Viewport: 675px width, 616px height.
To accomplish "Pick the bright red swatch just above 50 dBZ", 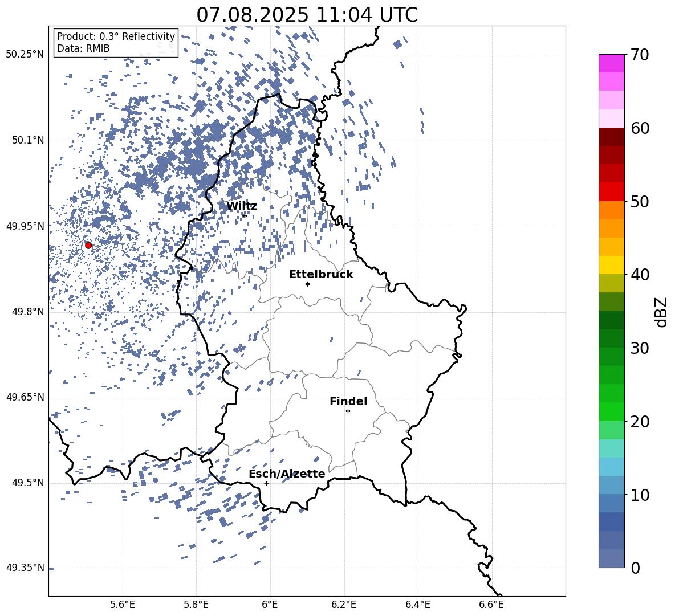I will click(611, 192).
